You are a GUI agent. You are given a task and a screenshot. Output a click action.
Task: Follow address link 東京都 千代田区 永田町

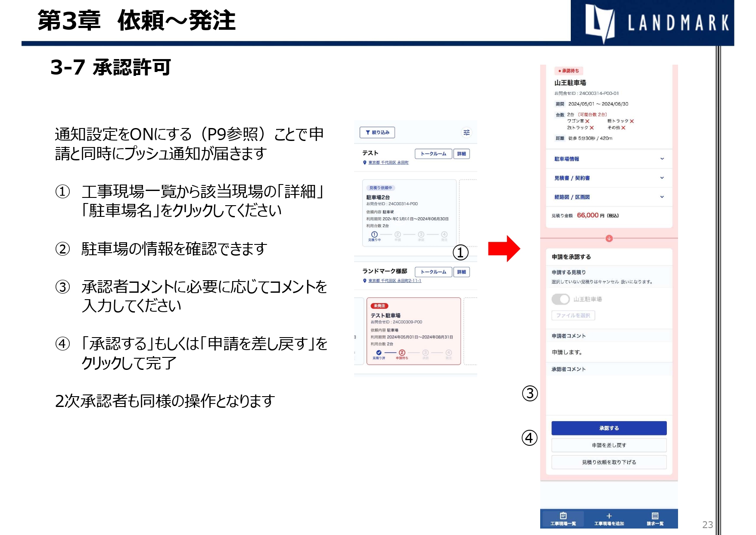coord(388,163)
